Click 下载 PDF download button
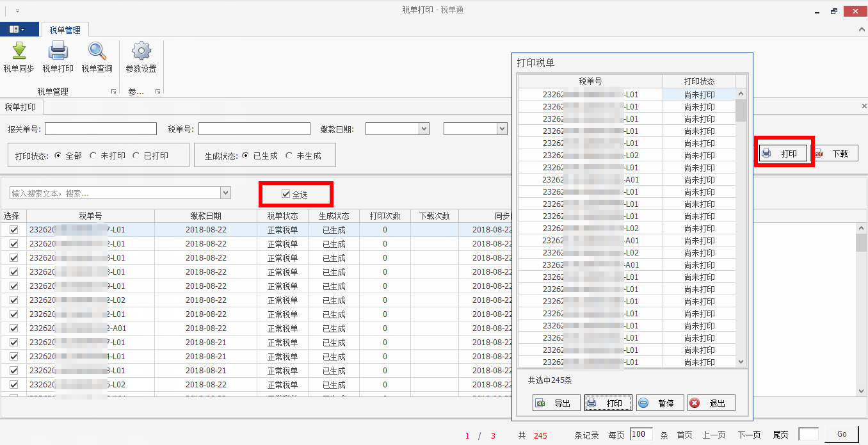The image size is (868, 445). point(835,154)
